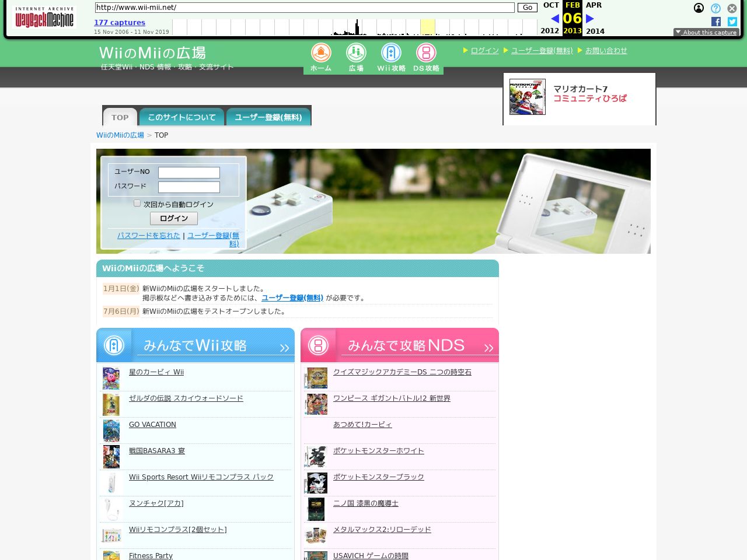Image resolution: width=747 pixels, height=560 pixels.
Task: Focus the ユーザーNO input field
Action: tap(189, 173)
